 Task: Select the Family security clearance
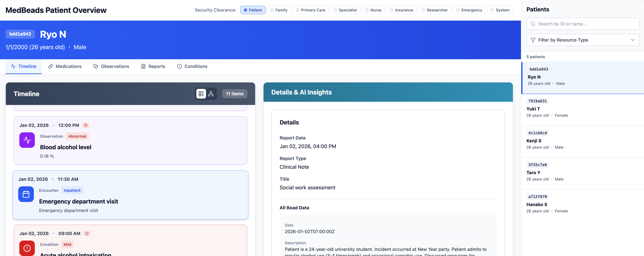(x=279, y=10)
